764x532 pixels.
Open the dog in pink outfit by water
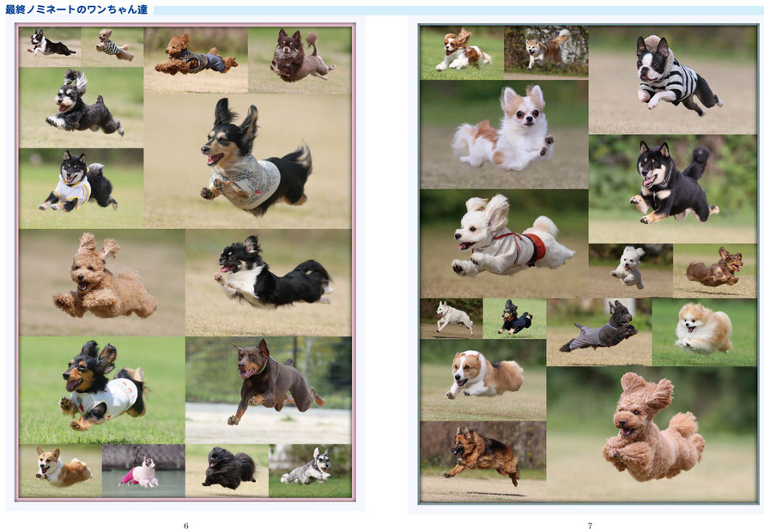point(143,470)
